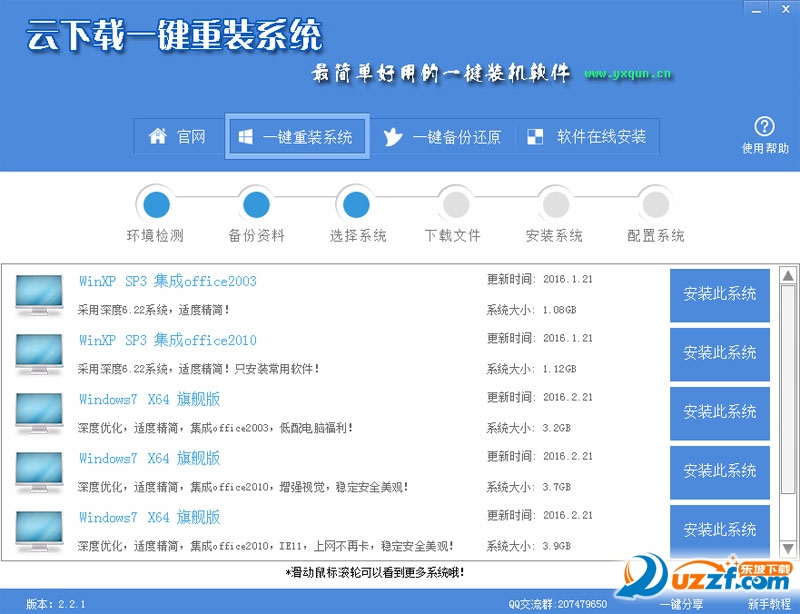The width and height of the screenshot is (800, 614).
Task: Click monitor icon for Windows7 3.2GB entry
Action: [x=39, y=413]
